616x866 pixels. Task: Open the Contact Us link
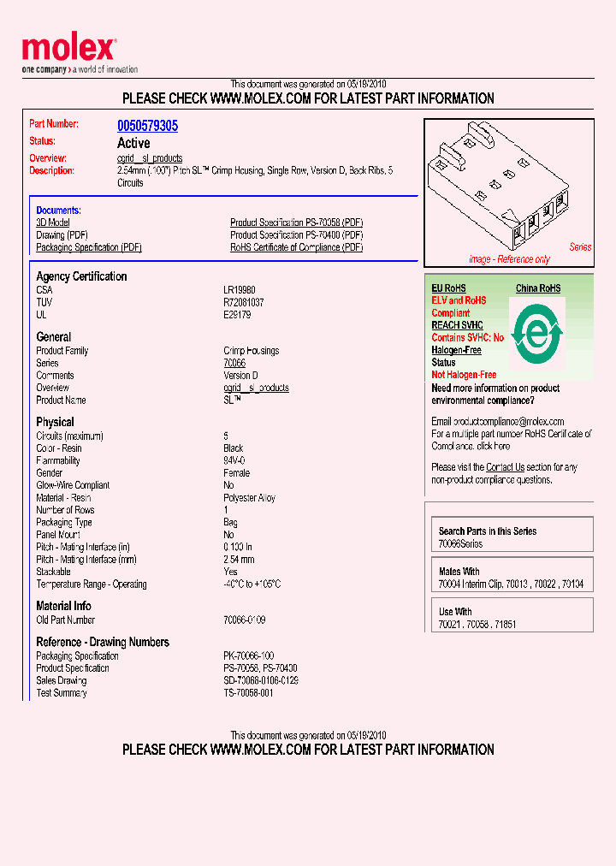(x=505, y=467)
